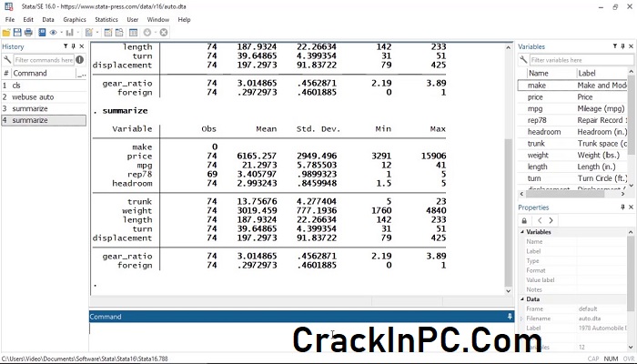Image resolution: width=637 pixels, height=364 pixels.
Task: Select history command 4 summarize
Action: click(x=44, y=120)
